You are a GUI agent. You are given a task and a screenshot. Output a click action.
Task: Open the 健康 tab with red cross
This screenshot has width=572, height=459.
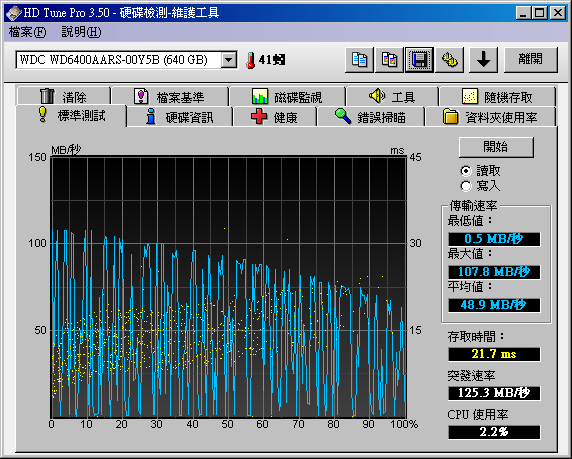(274, 117)
